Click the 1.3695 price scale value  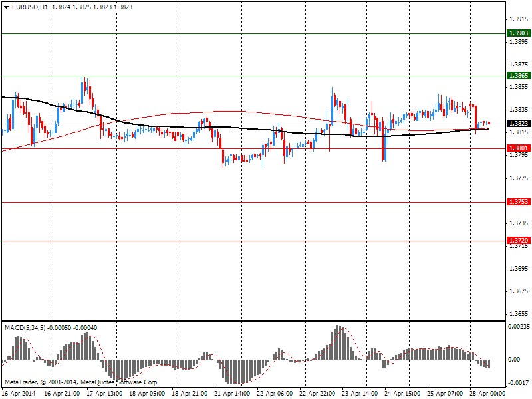(x=519, y=269)
